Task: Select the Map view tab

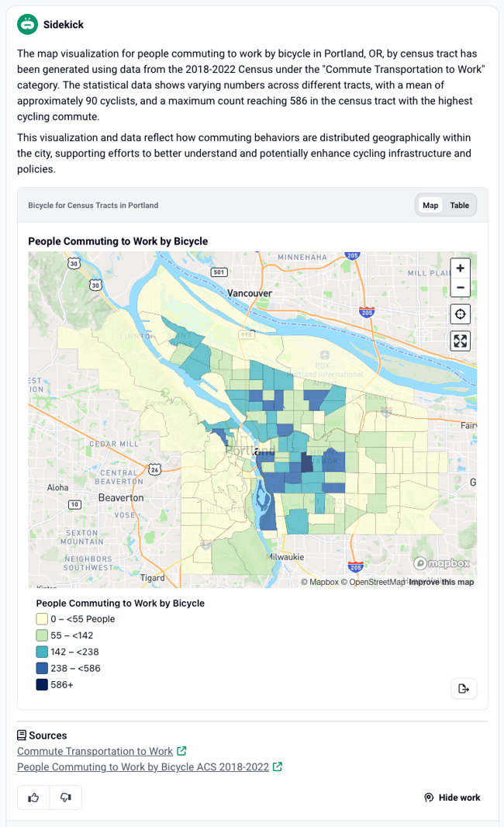Action: 430,206
